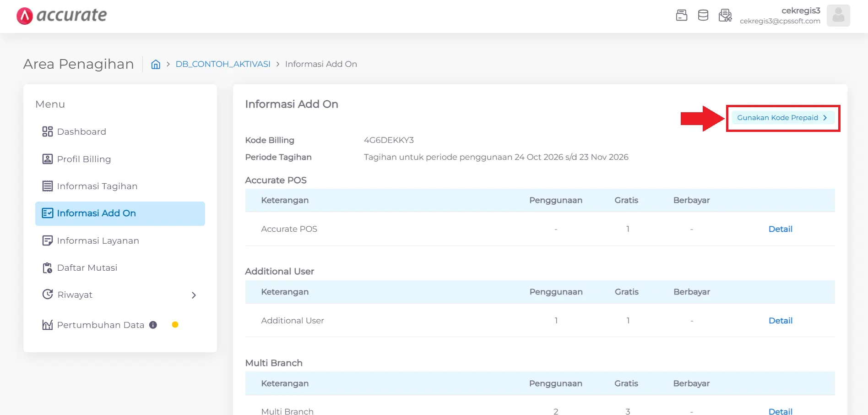Click the Dashboard grid icon

pos(48,131)
